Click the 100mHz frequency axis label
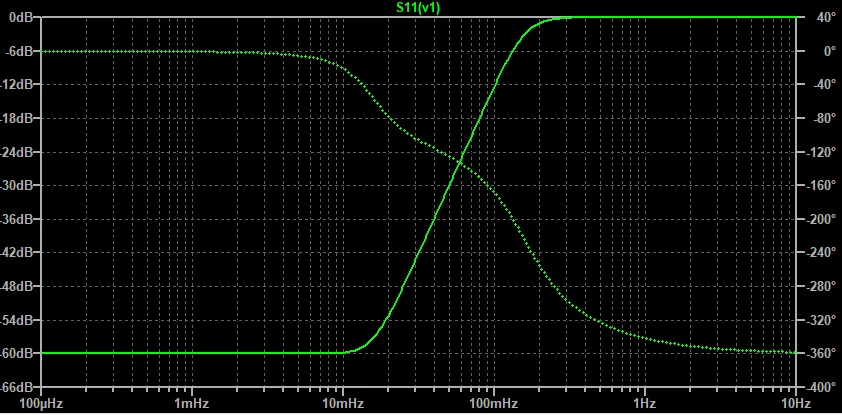Screen dimensions: 842x415 coord(495,404)
